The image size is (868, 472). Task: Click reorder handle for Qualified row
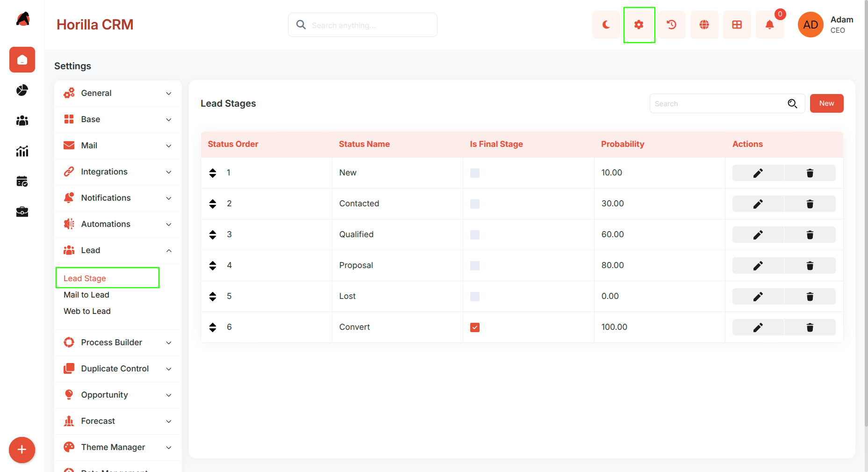coord(213,234)
